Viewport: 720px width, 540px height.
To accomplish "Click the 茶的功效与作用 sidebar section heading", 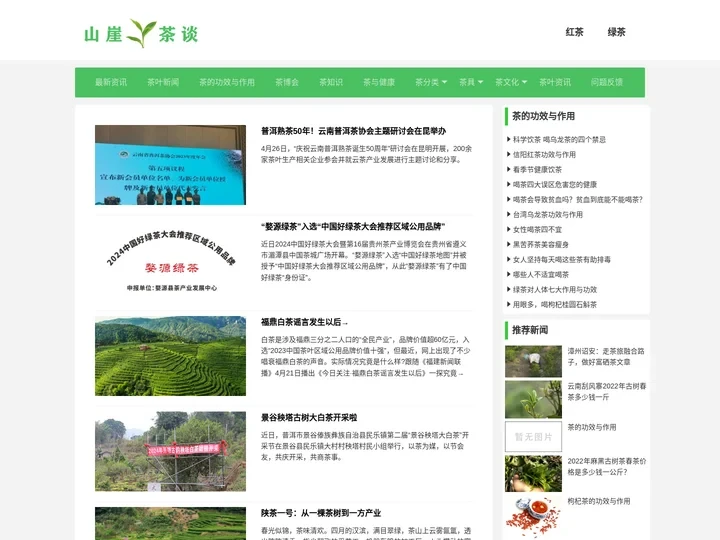I will tap(544, 116).
